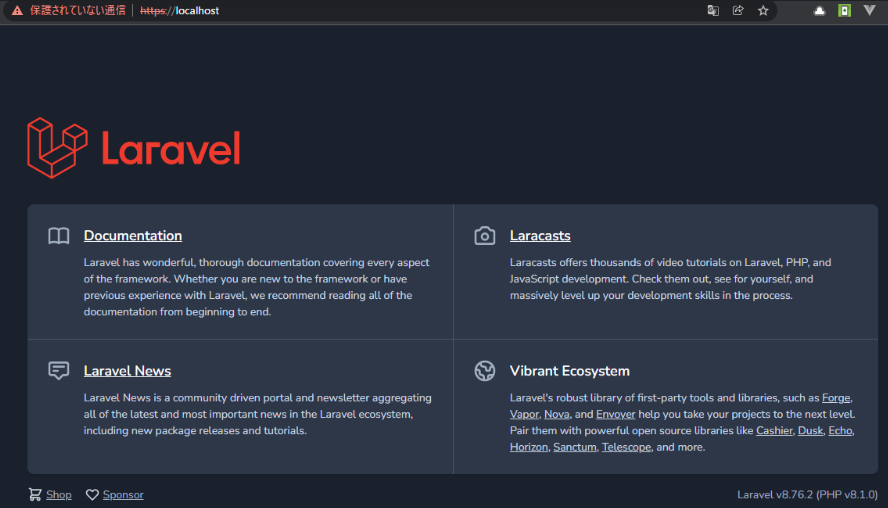Image resolution: width=888 pixels, height=508 pixels.
Task: Click the share page icon
Action: coord(738,11)
